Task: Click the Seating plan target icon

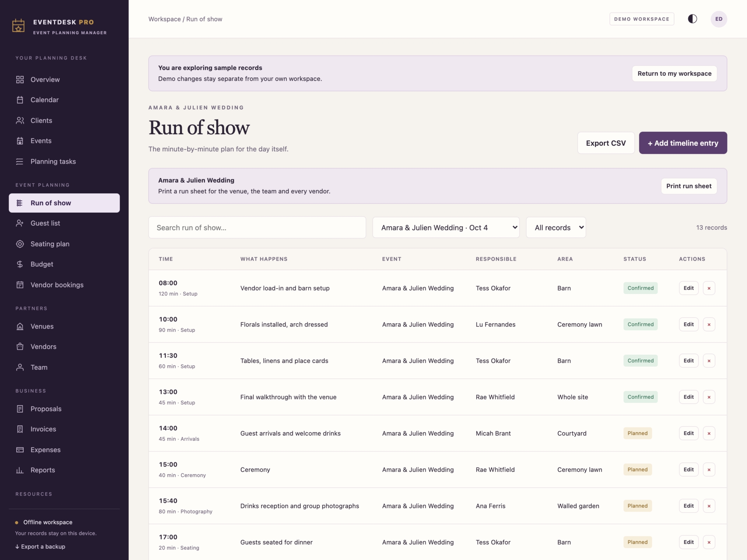Action: coord(20,244)
